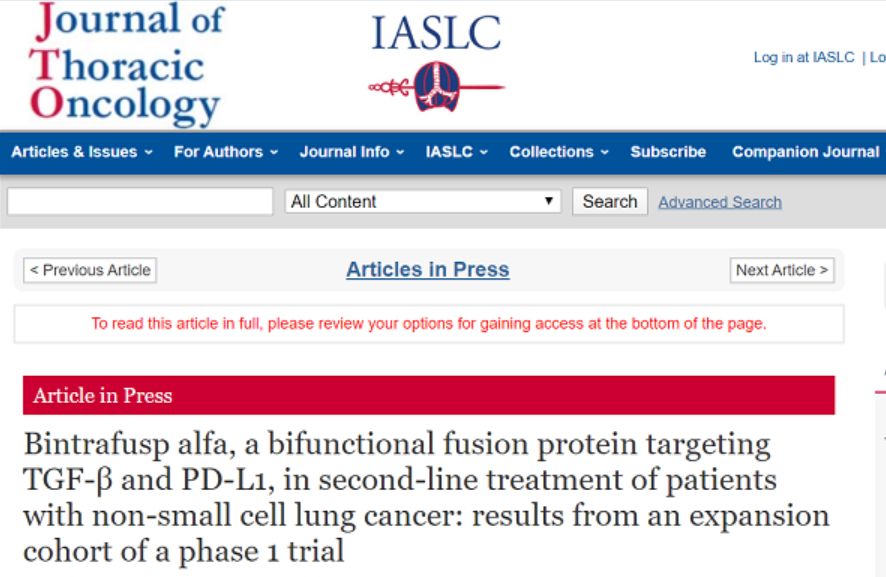886x577 pixels.
Task: Click the Log in at IASLC link
Action: (x=804, y=58)
